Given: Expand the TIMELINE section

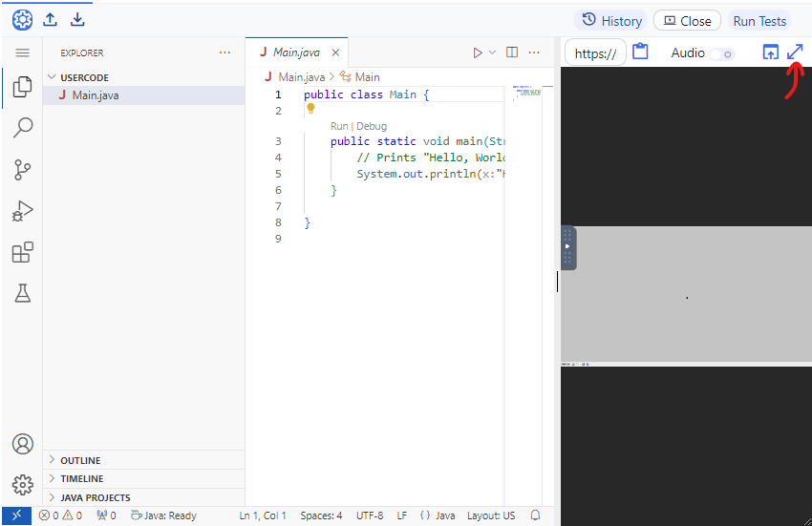Looking at the screenshot, I should pos(81,478).
